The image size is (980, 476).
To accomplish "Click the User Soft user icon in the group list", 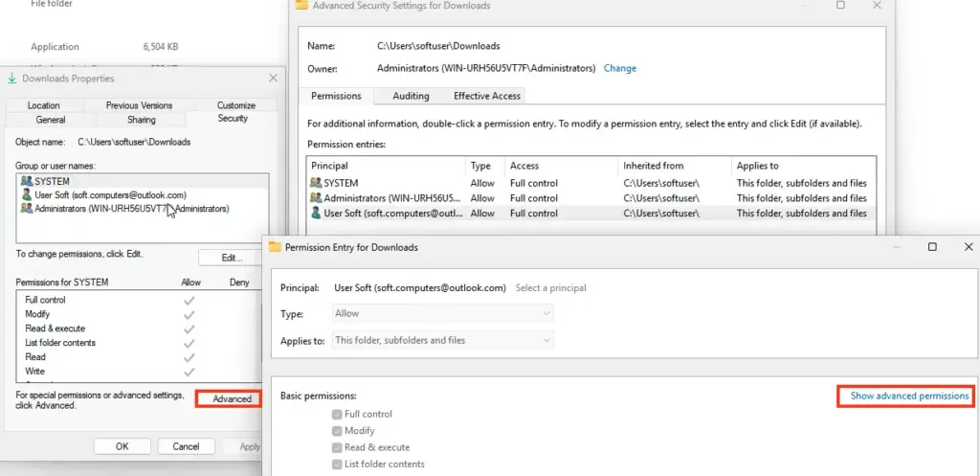I will tap(27, 194).
